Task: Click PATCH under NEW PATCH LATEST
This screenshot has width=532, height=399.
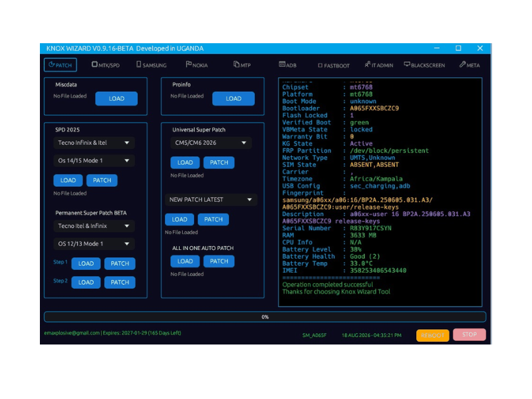Action: [213, 219]
